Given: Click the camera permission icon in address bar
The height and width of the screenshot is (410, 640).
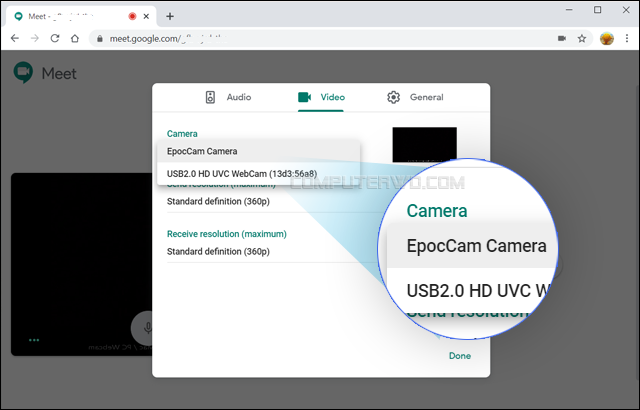Looking at the screenshot, I should (x=562, y=38).
